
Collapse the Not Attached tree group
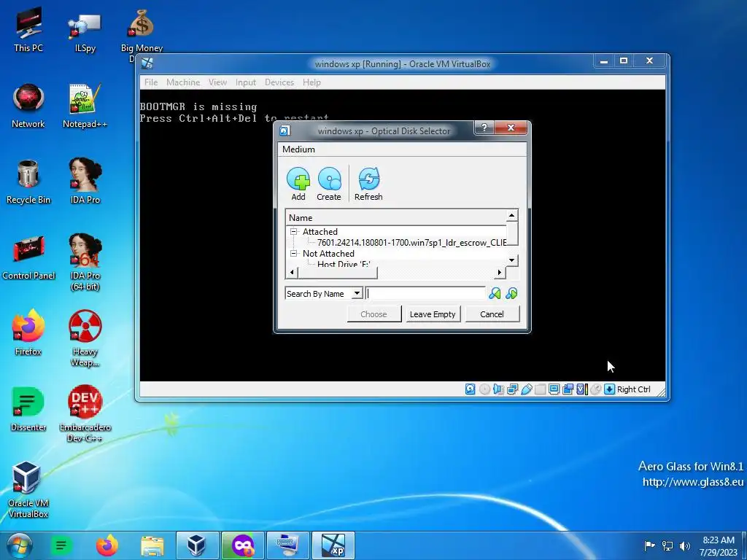[293, 253]
